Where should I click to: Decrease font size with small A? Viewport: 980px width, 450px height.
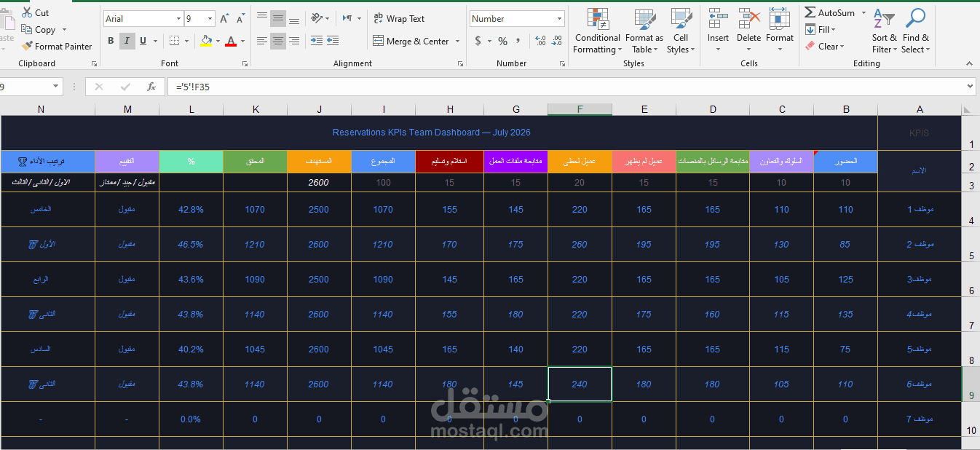point(241,19)
